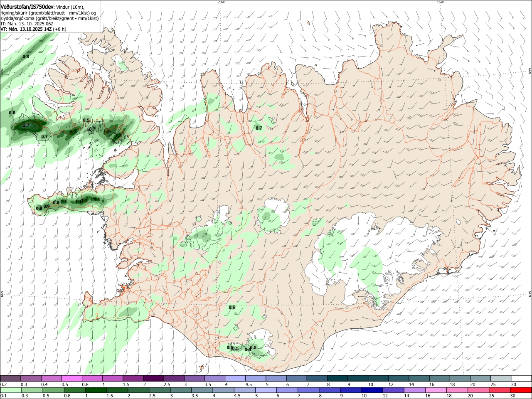Click the bright magenta-pink 0.5 snow swatch
Viewport: 532px width, 399px height.
(71, 378)
